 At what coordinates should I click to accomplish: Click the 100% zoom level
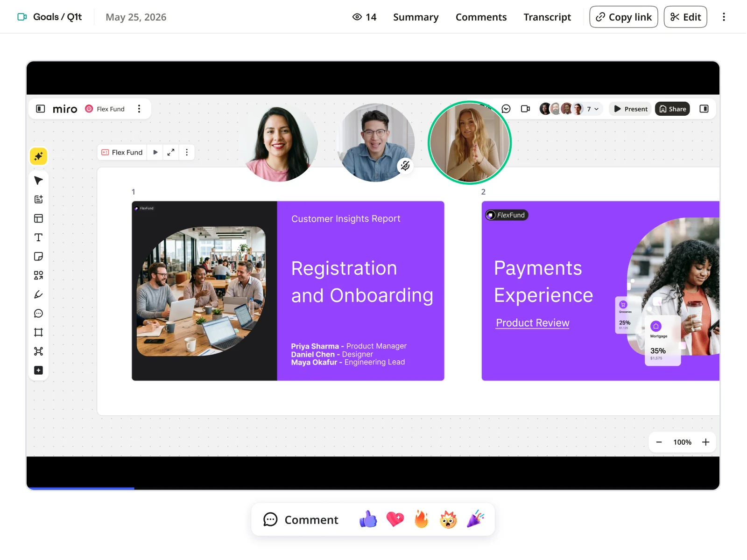(682, 442)
